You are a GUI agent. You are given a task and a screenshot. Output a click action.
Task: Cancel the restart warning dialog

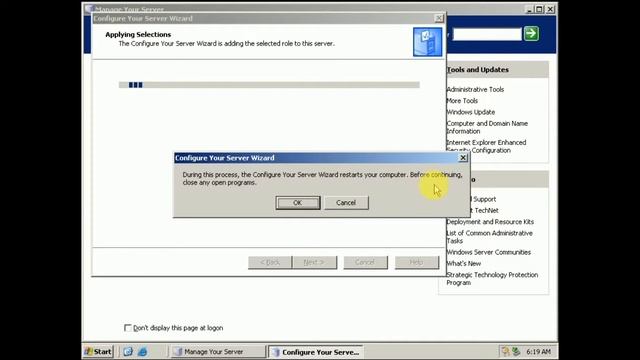coord(346,203)
